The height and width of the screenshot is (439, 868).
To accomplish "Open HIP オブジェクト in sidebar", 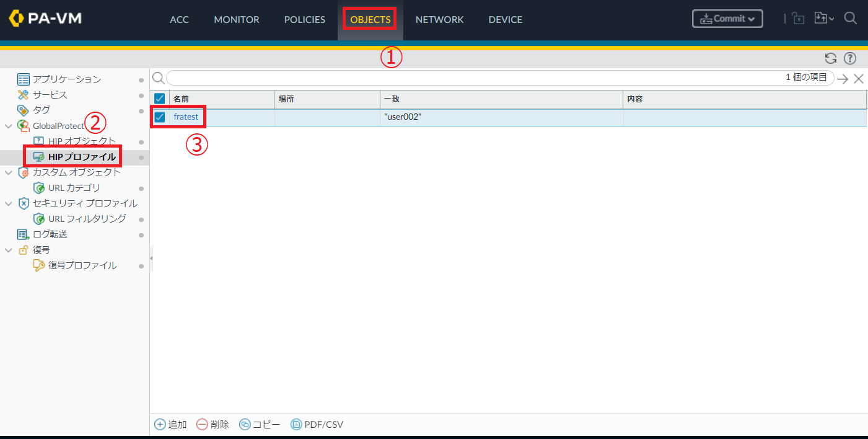I will point(82,141).
